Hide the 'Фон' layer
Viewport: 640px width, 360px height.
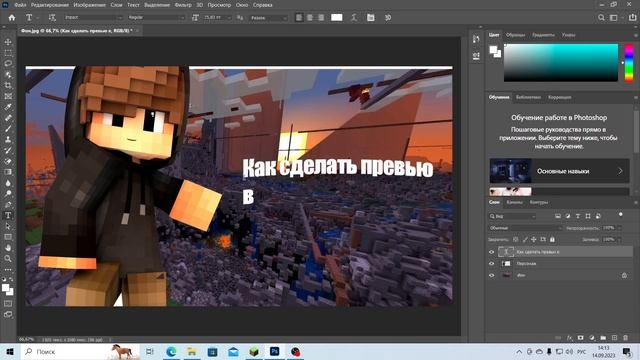pos(491,276)
